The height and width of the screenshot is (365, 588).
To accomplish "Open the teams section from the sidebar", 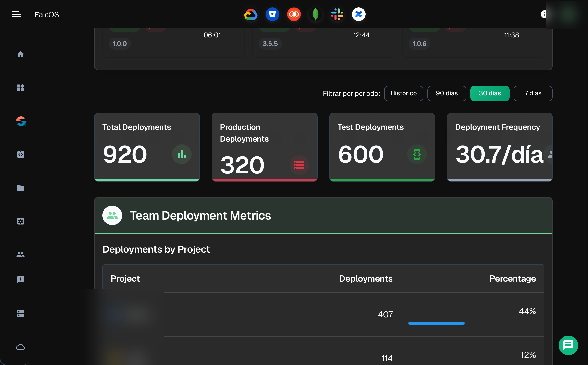I will [x=21, y=255].
